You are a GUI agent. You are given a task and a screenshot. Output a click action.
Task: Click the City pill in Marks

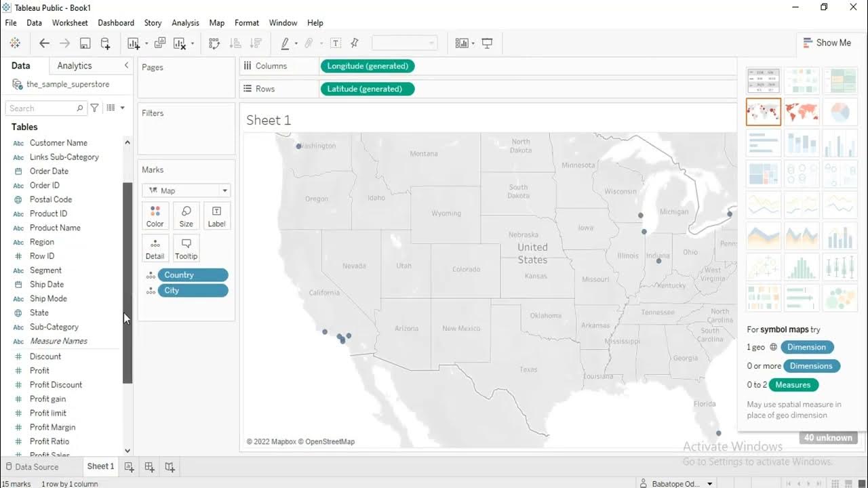tap(193, 290)
